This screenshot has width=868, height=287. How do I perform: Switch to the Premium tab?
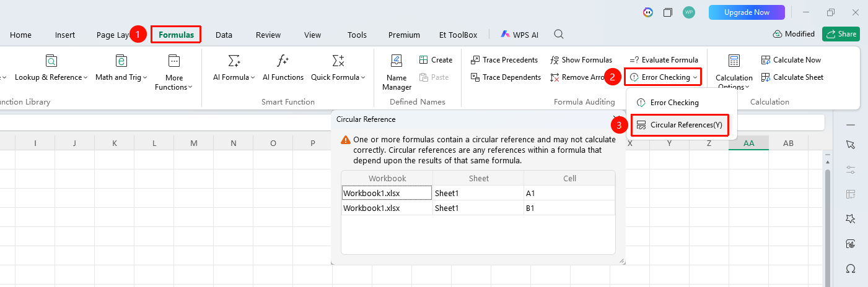point(404,35)
